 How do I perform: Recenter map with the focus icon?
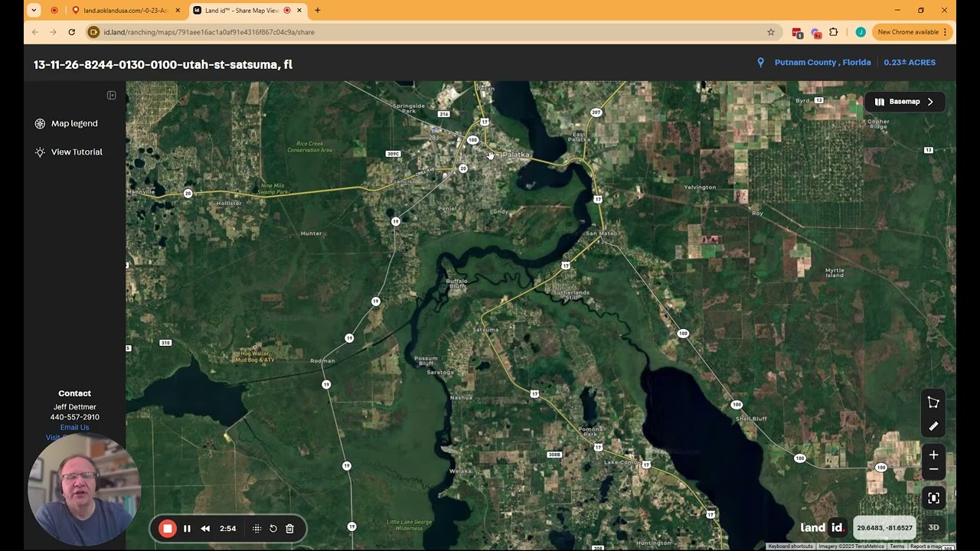click(933, 498)
